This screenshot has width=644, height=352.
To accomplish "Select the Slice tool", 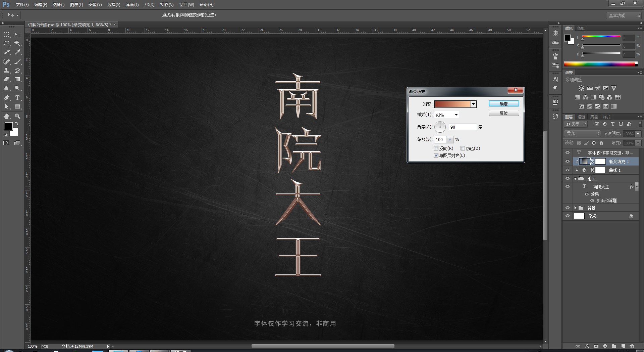I will pyautogui.click(x=6, y=52).
